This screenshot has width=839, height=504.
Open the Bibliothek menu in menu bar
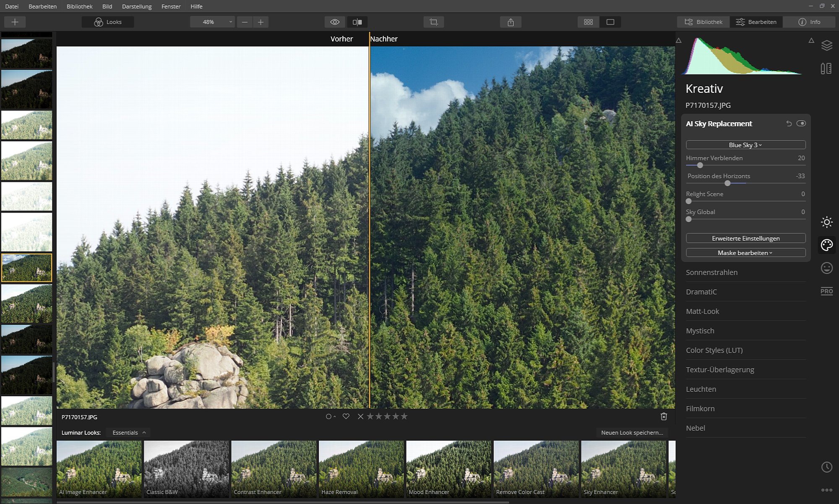coord(79,6)
